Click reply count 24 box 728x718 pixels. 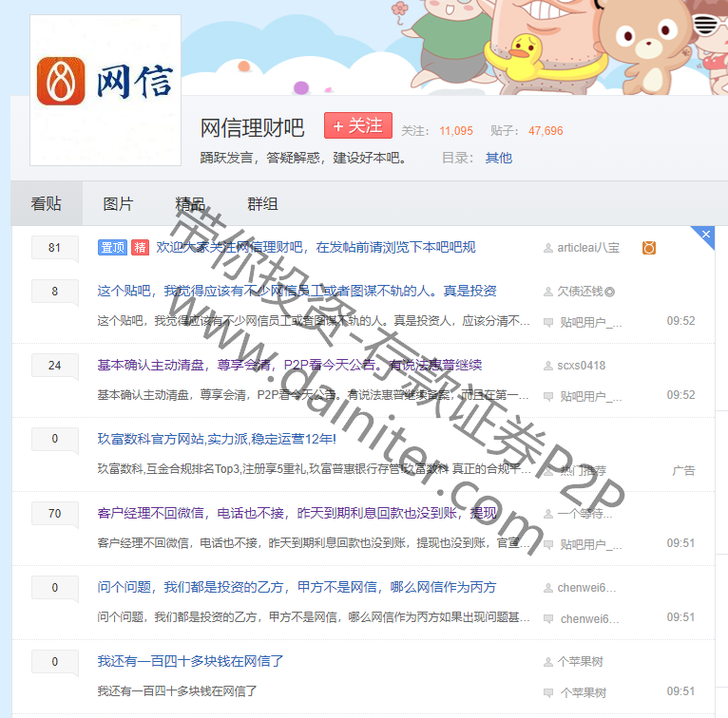pos(55,366)
